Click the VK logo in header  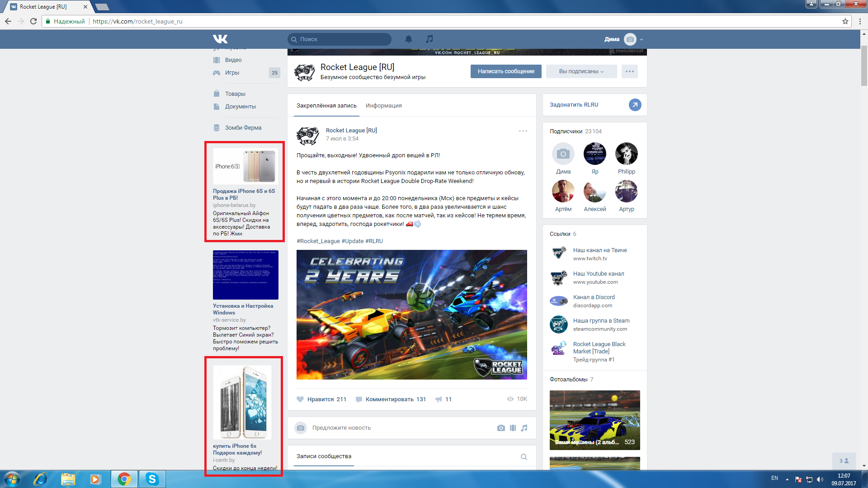click(220, 39)
